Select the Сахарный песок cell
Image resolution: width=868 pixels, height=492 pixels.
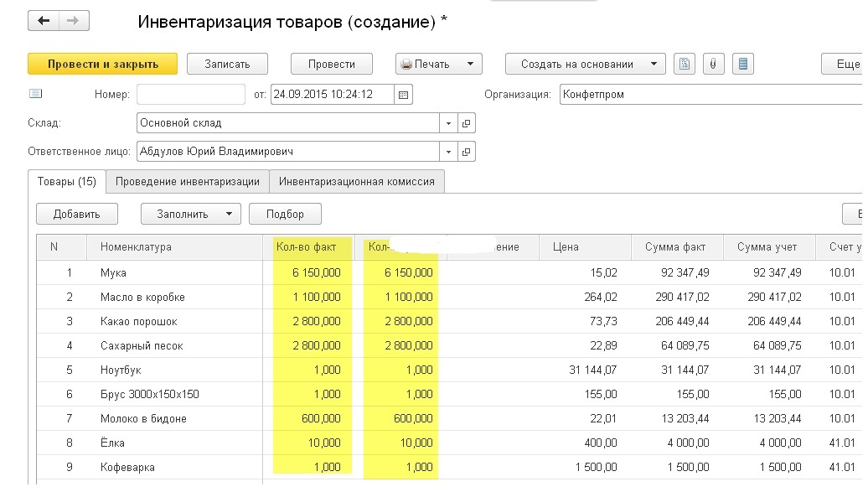174,345
